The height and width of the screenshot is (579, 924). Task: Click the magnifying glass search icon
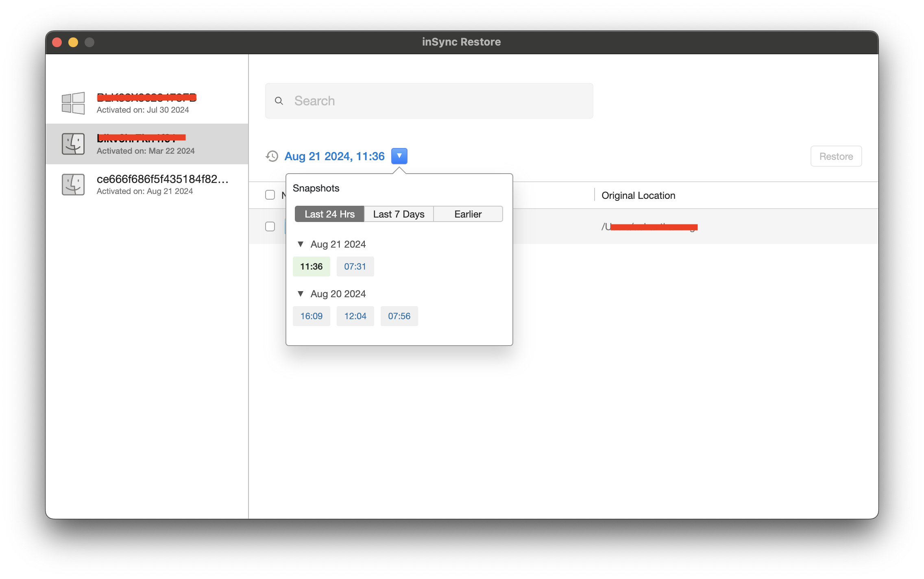279,101
